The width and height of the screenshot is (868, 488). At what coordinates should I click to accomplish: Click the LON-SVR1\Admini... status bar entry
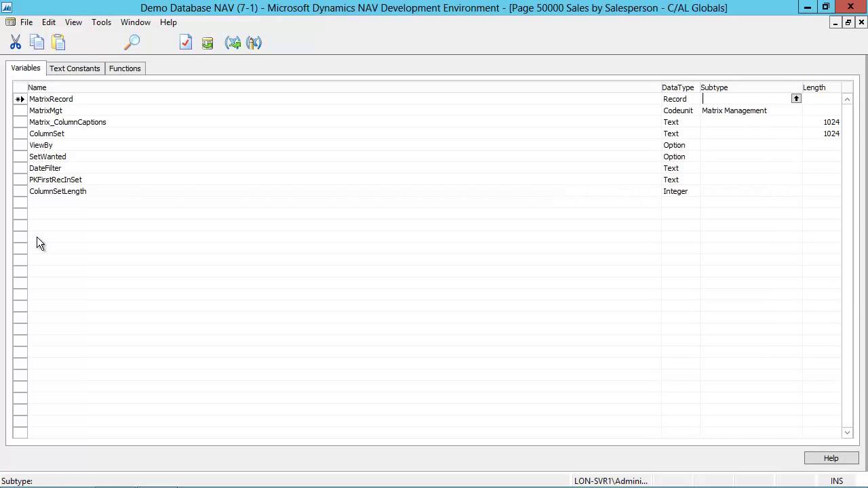pyautogui.click(x=611, y=481)
